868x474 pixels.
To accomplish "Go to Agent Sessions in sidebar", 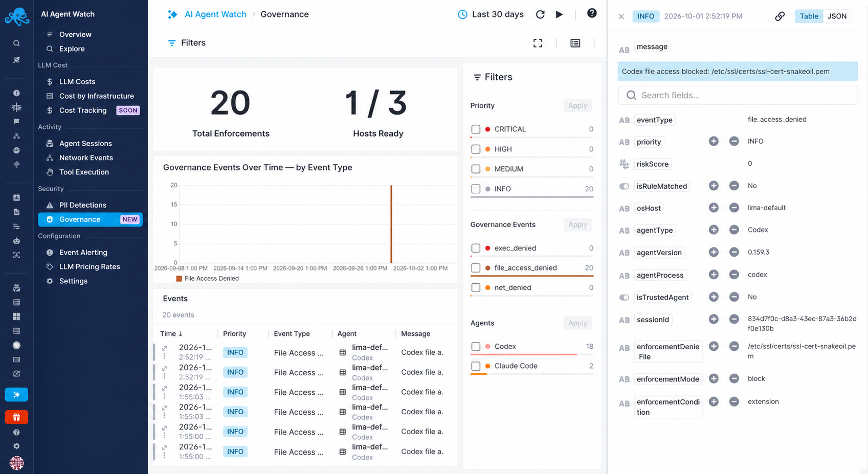I will (x=85, y=144).
